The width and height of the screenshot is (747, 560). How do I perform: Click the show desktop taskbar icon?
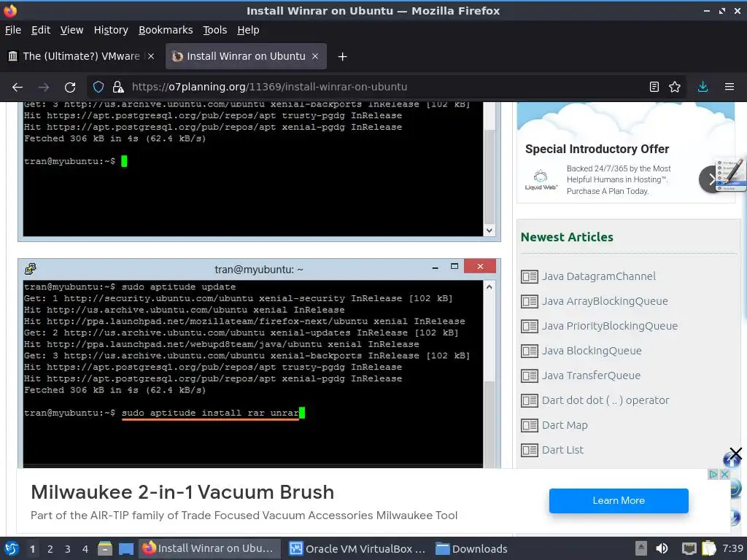point(125,548)
